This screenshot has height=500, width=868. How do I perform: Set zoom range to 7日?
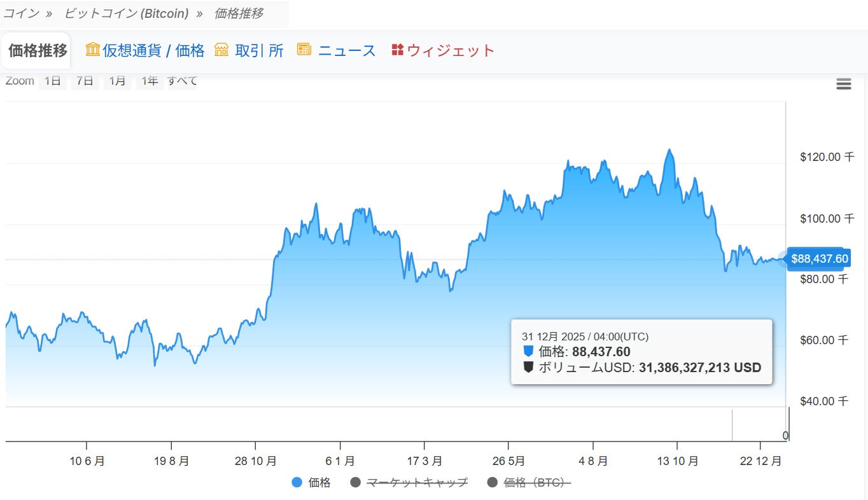pyautogui.click(x=85, y=81)
